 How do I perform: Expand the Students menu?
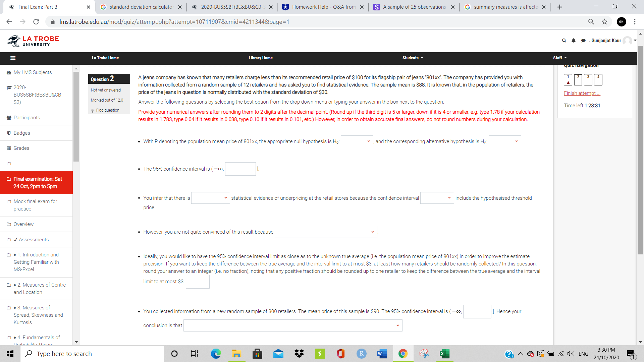(413, 58)
